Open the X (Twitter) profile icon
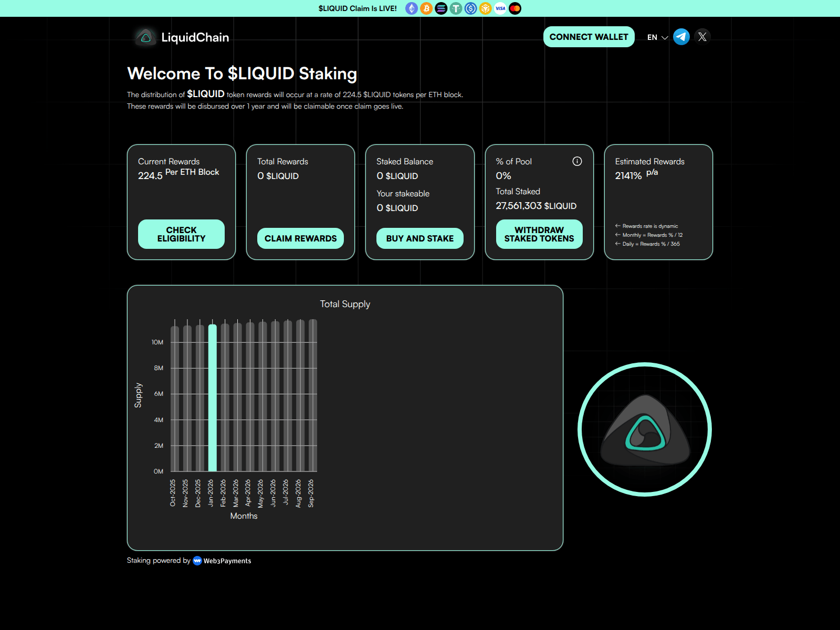The width and height of the screenshot is (840, 630). (702, 37)
